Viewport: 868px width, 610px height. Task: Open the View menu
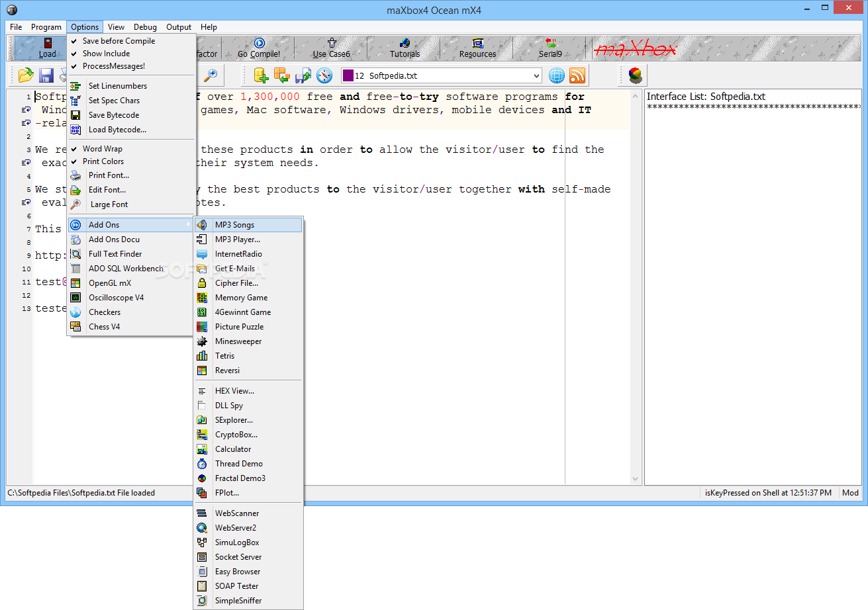[117, 27]
